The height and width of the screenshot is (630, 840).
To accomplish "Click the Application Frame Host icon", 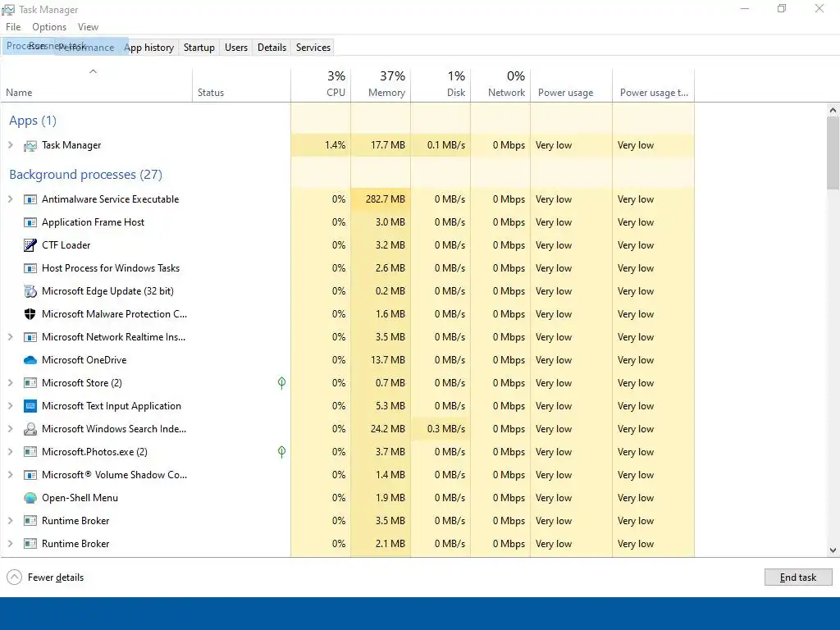I will [30, 222].
